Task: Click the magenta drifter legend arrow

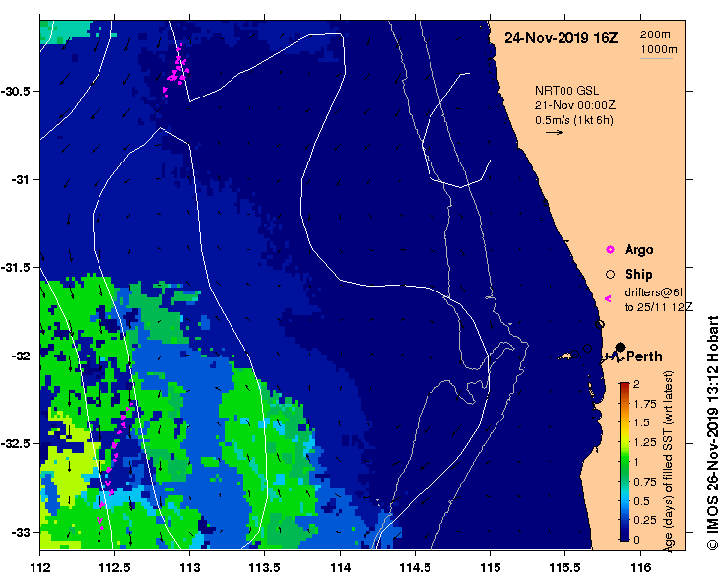Action: [x=608, y=299]
